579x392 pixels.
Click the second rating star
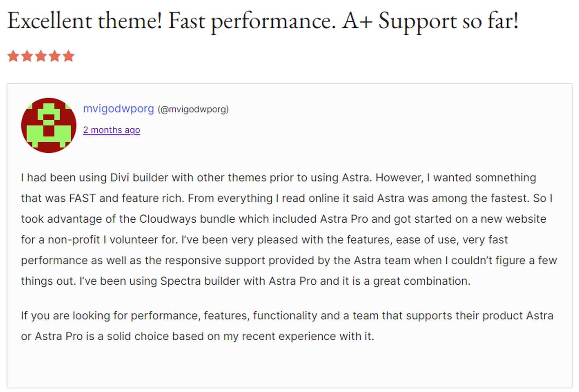click(x=27, y=56)
